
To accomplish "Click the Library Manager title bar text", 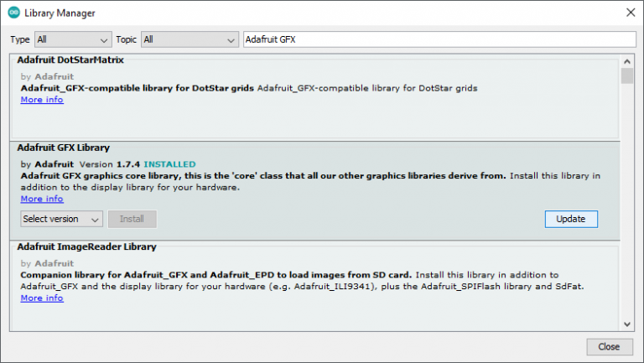I will click(x=60, y=13).
